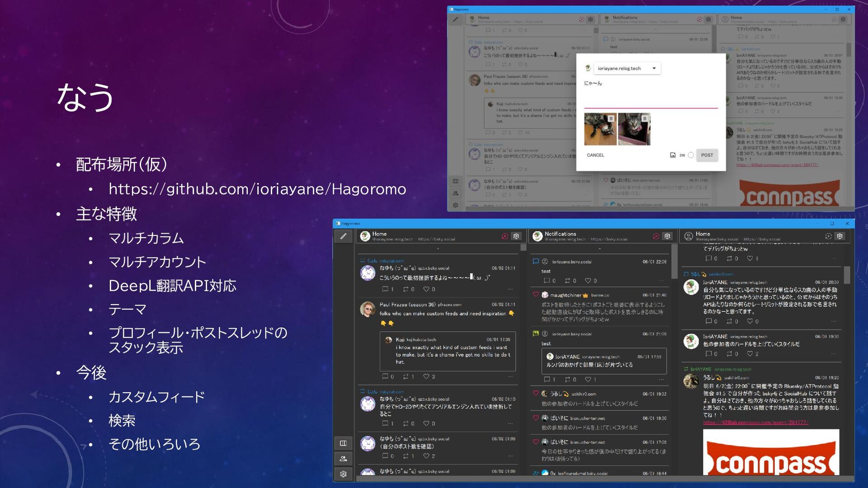The height and width of the screenshot is (488, 868).
Task: Open the Hagoromo GitHub repository link
Action: click(x=257, y=189)
